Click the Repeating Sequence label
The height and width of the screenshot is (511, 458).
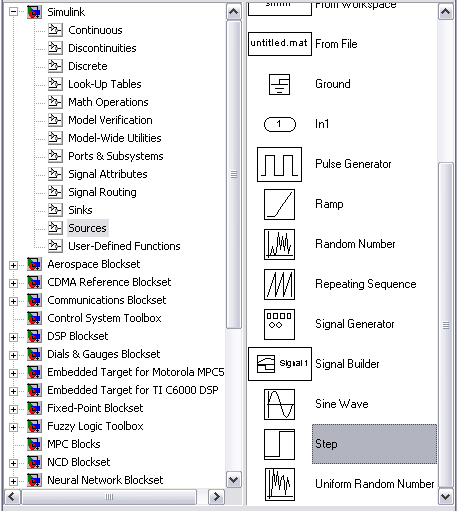tap(366, 284)
